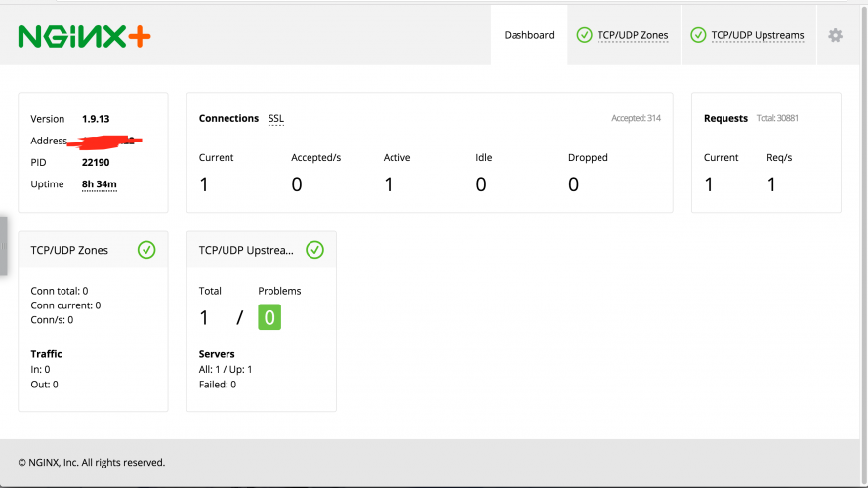
Task: Click the version number 1.9.13
Action: coord(96,119)
